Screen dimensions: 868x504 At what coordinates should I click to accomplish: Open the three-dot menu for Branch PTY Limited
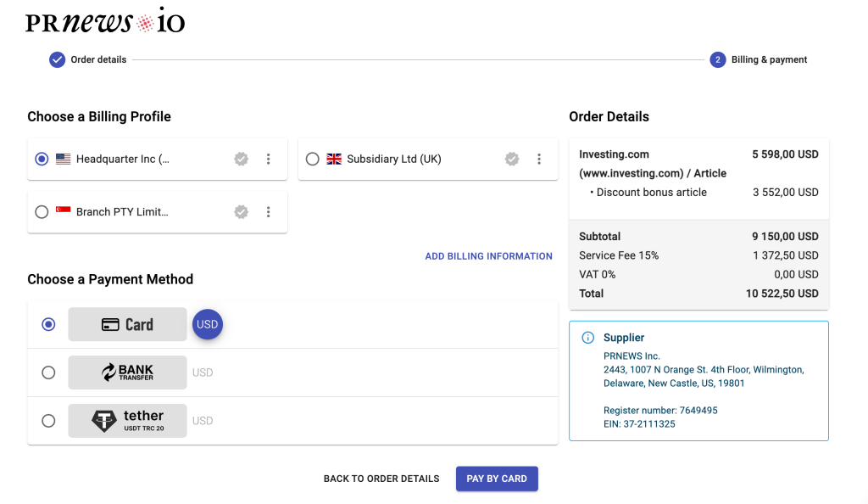(x=269, y=211)
